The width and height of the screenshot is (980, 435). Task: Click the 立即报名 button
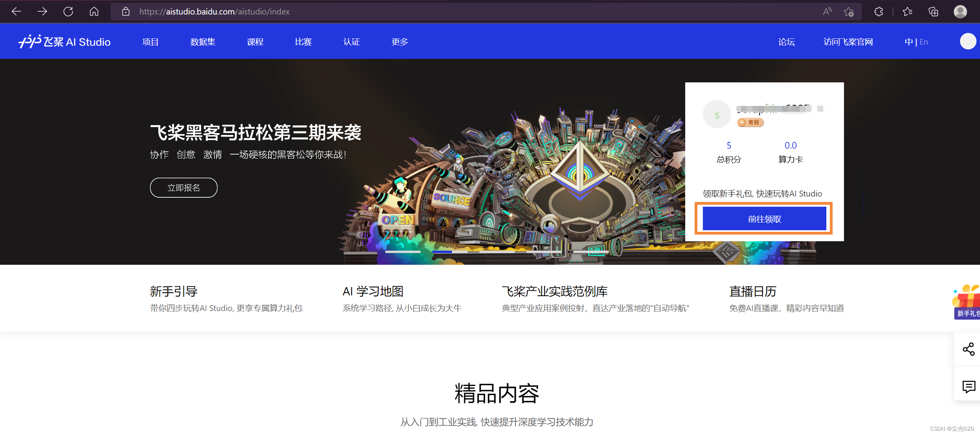(184, 187)
